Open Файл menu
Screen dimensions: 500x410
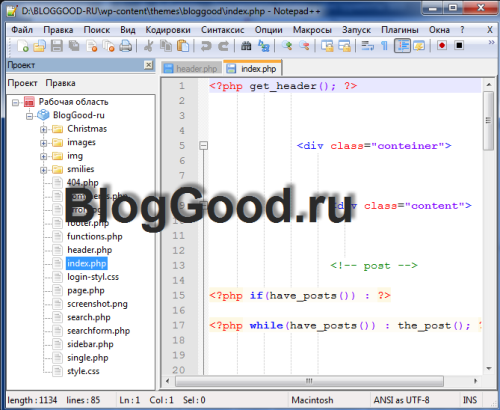pos(22,30)
